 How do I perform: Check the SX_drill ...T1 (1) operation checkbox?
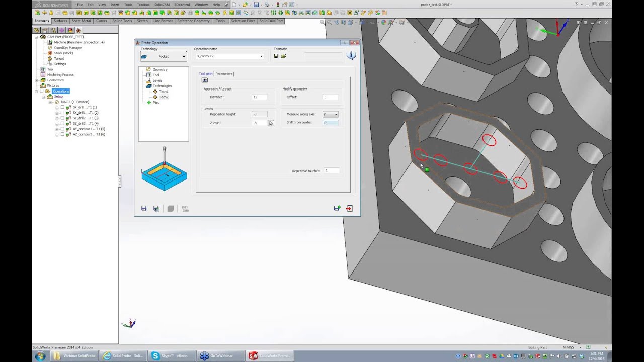tap(62, 107)
